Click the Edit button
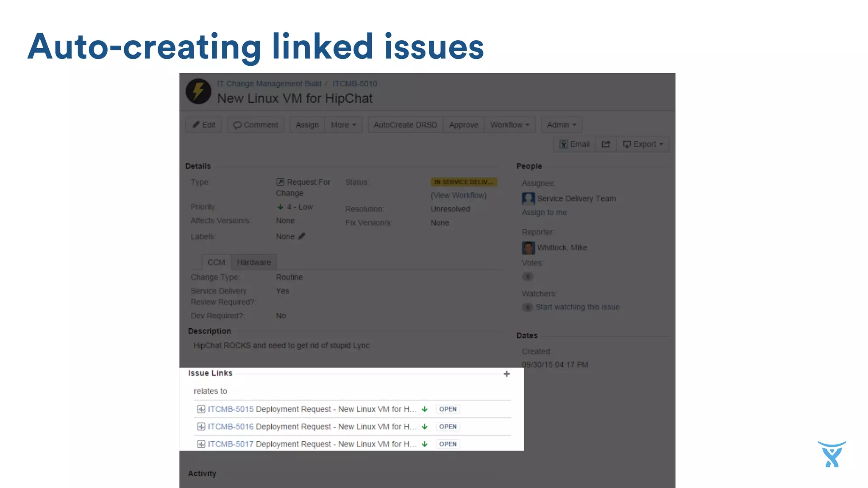Viewport: 868px width, 488px height. coord(203,125)
